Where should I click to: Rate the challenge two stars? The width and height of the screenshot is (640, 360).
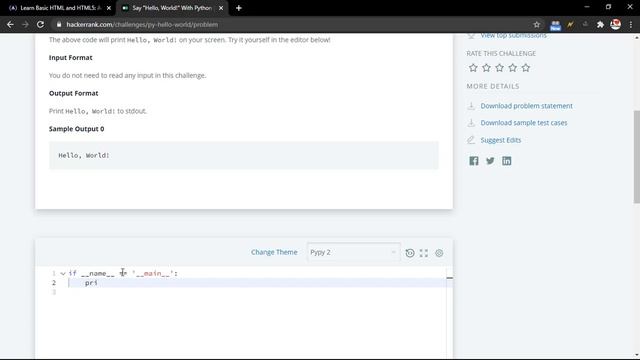click(x=486, y=68)
